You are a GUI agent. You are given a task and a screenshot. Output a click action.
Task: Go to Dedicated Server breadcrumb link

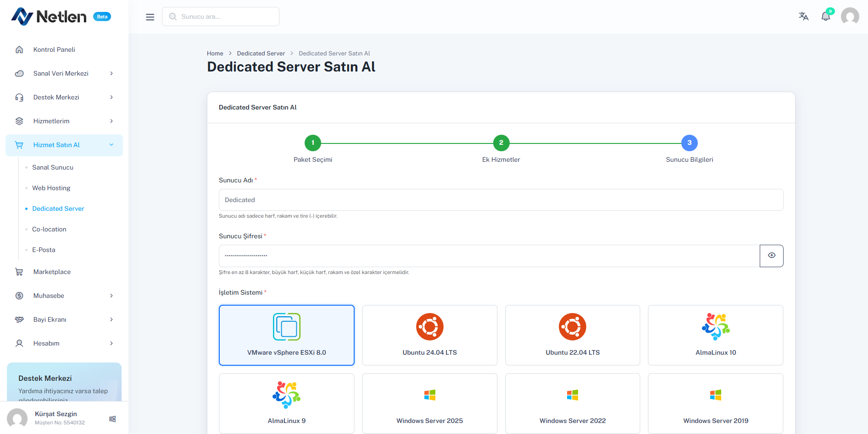point(261,53)
